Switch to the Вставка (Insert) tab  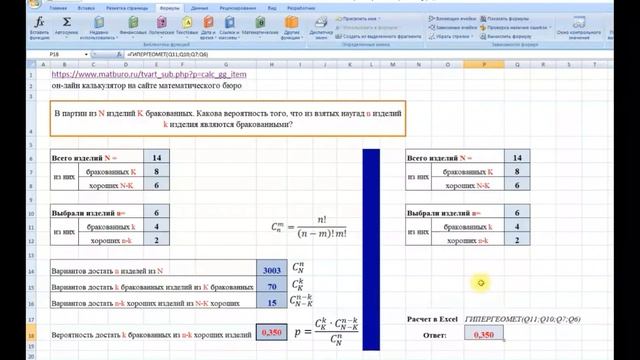click(86, 8)
